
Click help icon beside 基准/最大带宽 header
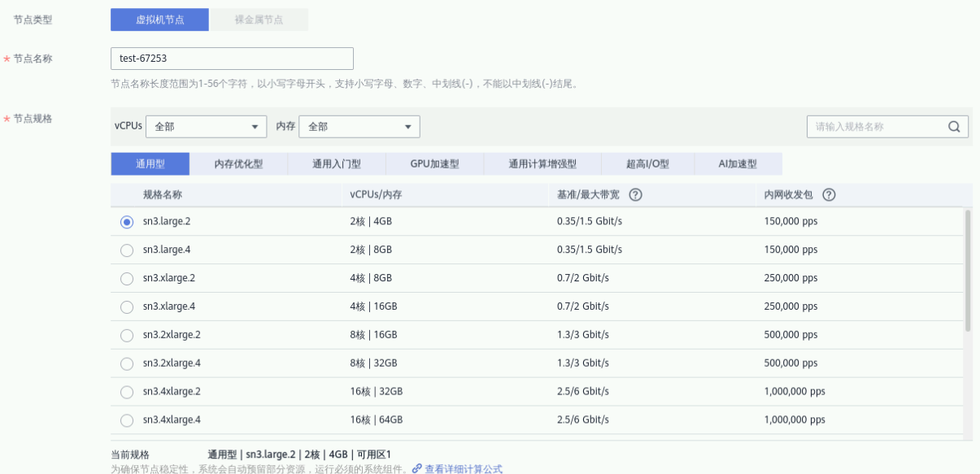coord(636,195)
